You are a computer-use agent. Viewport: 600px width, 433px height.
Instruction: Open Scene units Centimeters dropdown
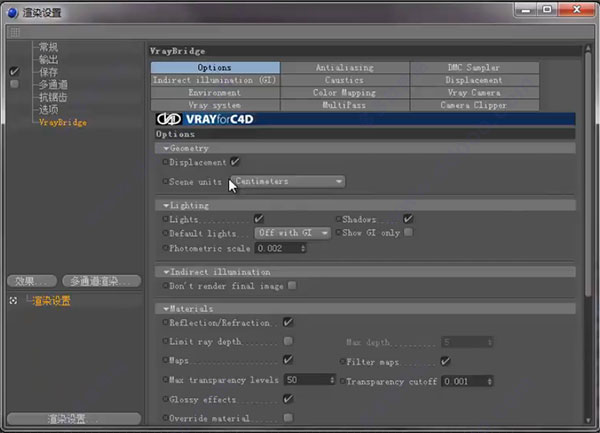(288, 181)
